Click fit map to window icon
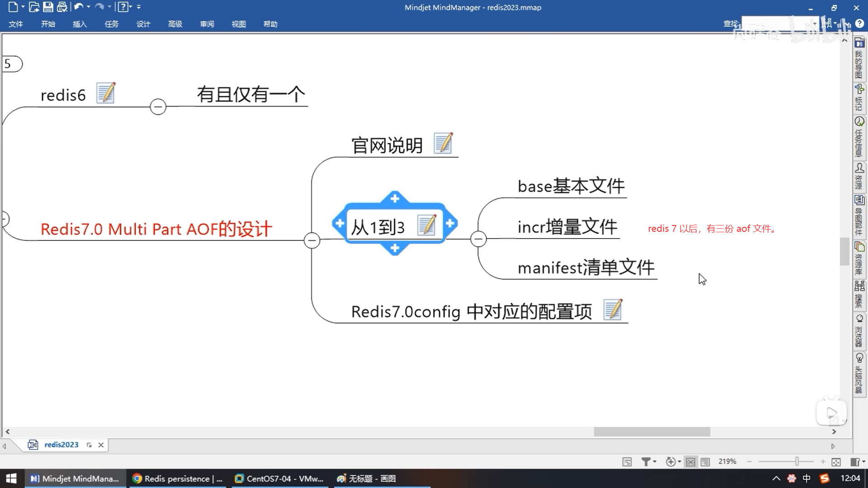The image size is (868, 488). 836,461
